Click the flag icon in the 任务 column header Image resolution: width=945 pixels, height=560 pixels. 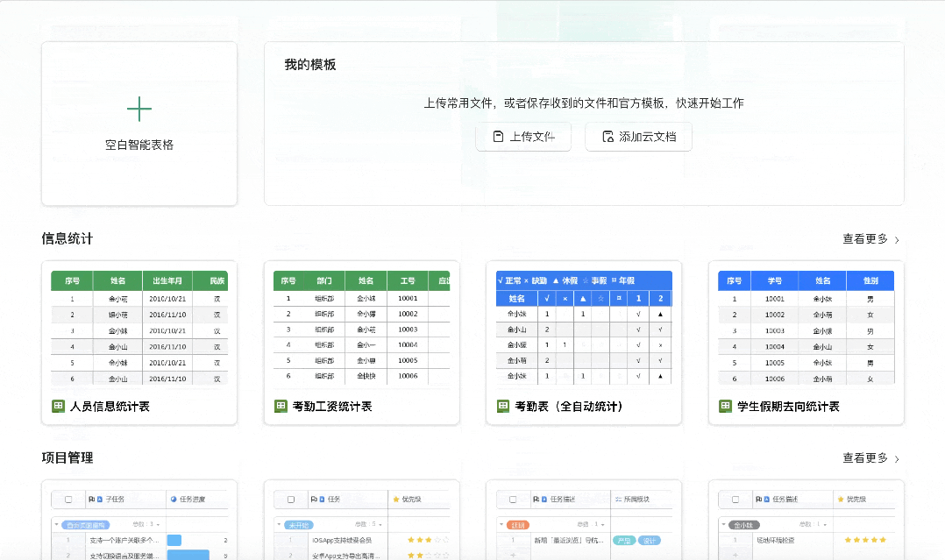(x=314, y=500)
